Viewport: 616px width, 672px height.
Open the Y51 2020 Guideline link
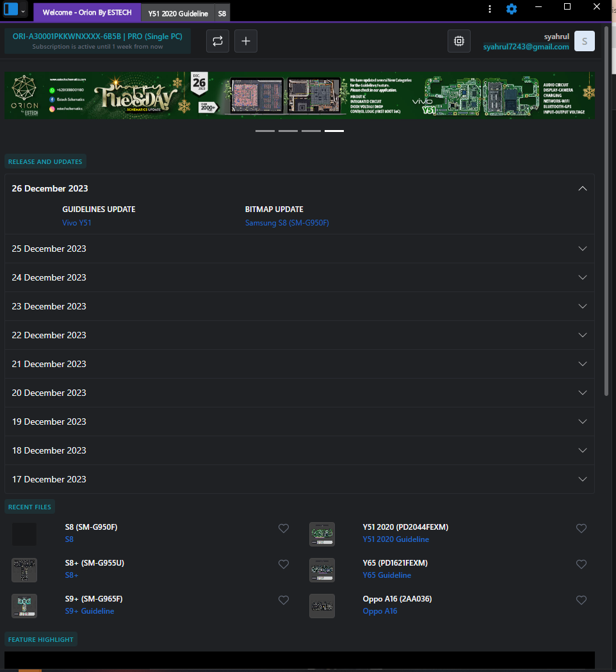[x=396, y=539]
